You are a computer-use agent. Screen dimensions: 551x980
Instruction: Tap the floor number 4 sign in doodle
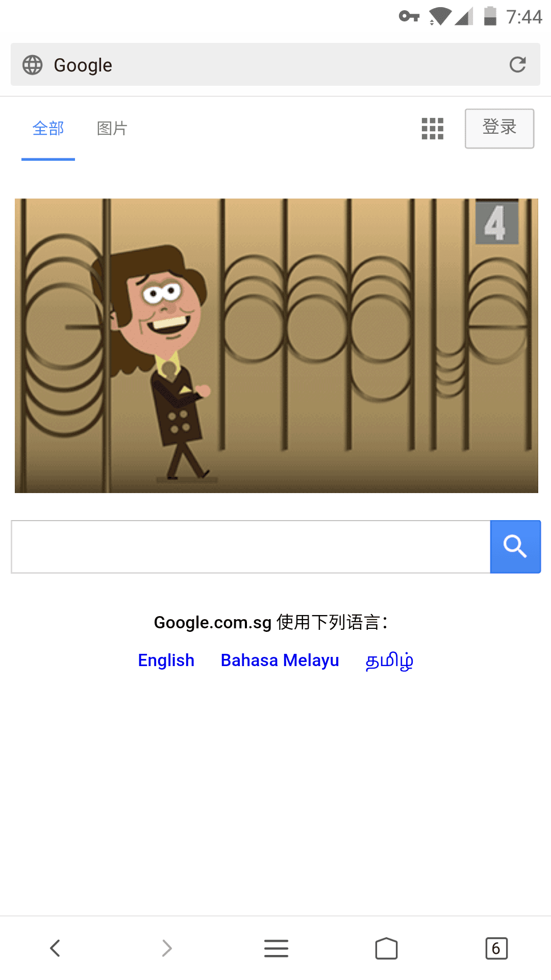tap(496, 223)
